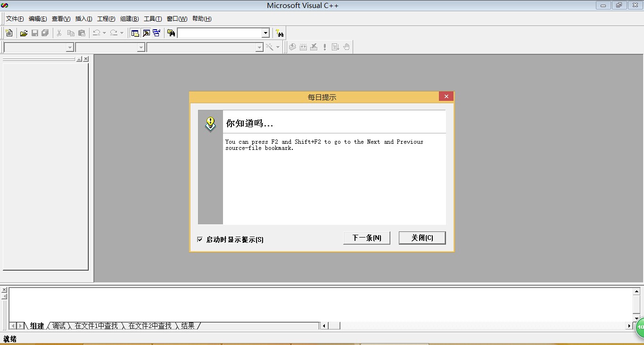Open the third WizardBar members combo box

click(x=205, y=47)
